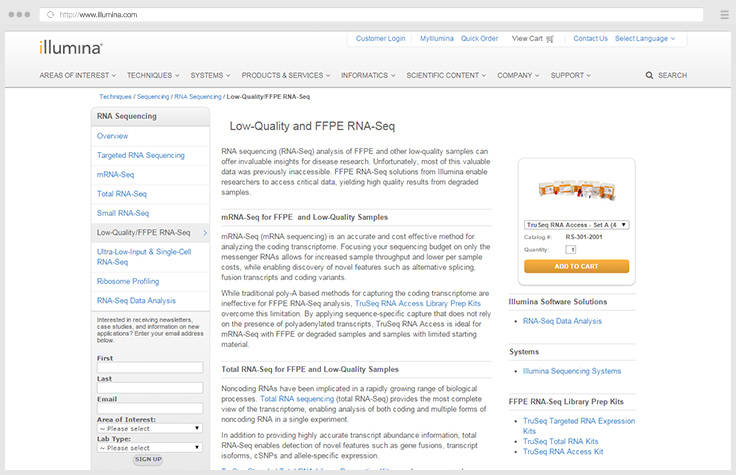736x475 pixels.
Task: Click the Quantity input field
Action: point(571,249)
